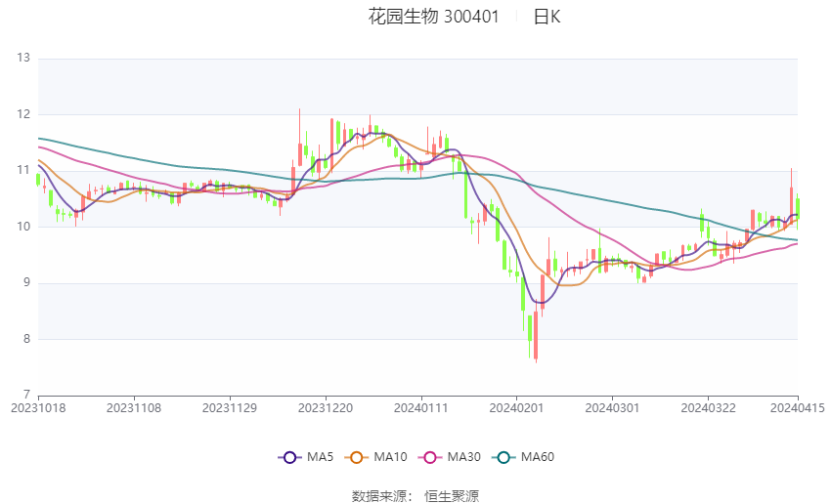Open the 恒生聚源 data source link
831x504 pixels.
[x=451, y=495]
